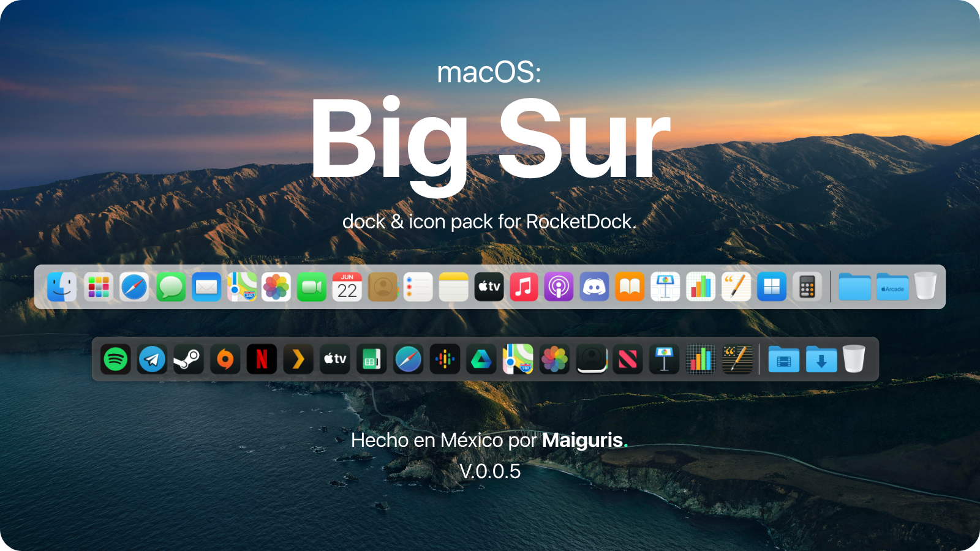The image size is (980, 551).
Task: Launch Spotify from the dark dock
Action: point(116,359)
